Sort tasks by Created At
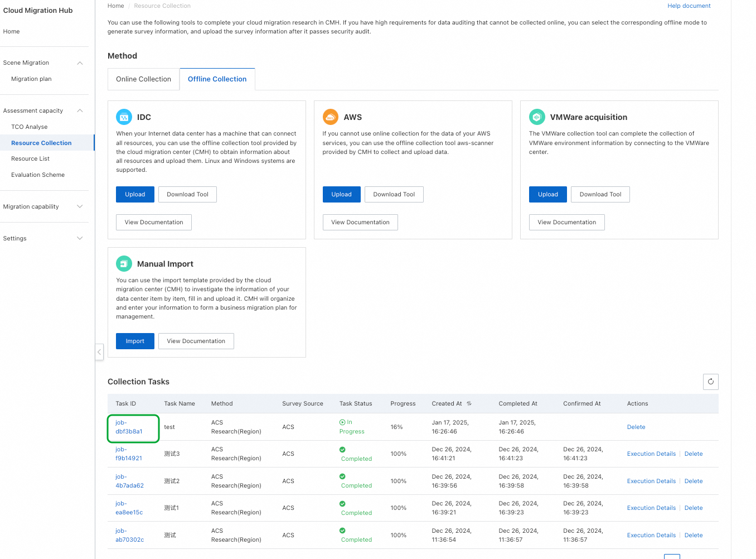Viewport: 756px width, 559px height. [x=469, y=403]
